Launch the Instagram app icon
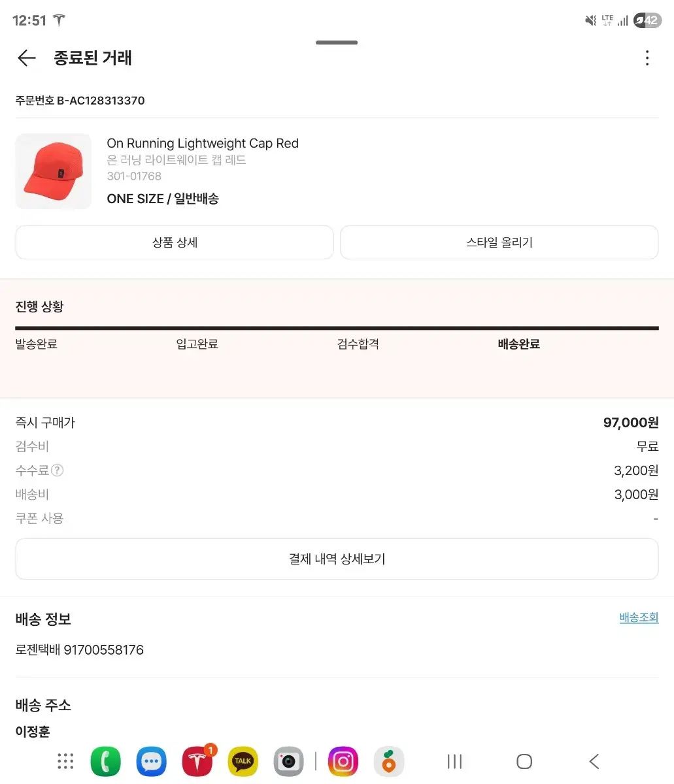 tap(343, 761)
